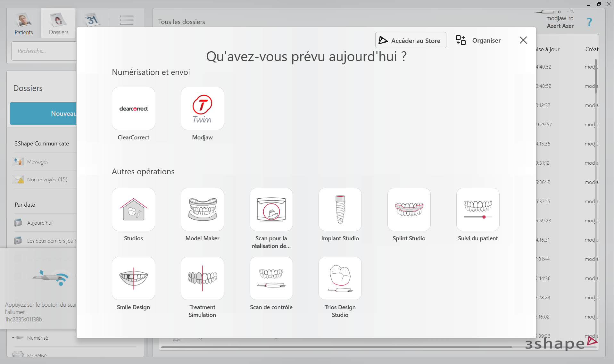This screenshot has height=364, width=614.
Task: Open Suivi du patient tile
Action: tap(478, 210)
